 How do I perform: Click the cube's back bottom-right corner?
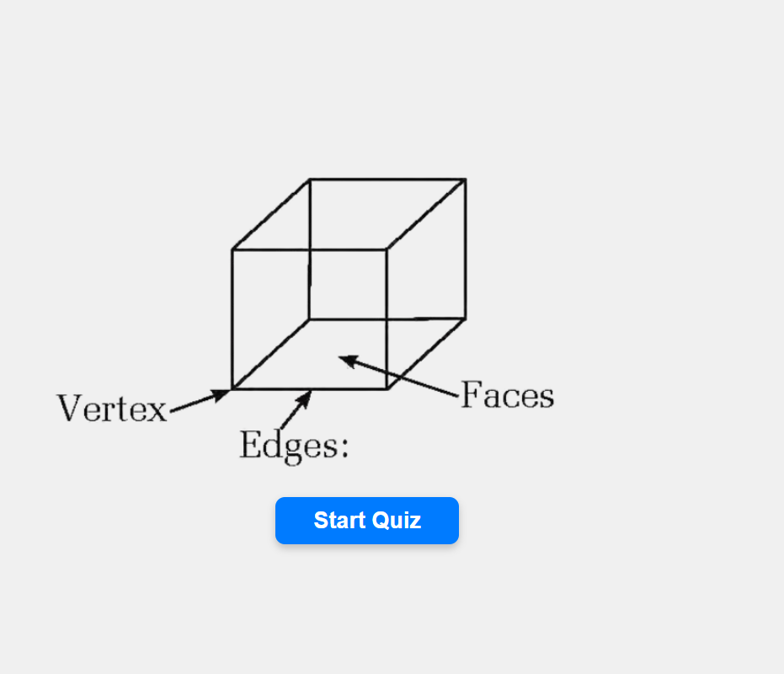tap(465, 318)
